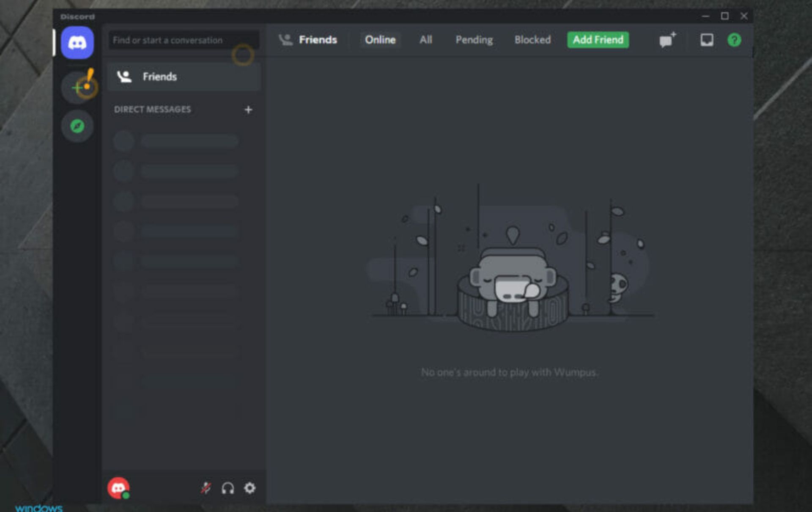Switch to the All tab

coord(425,40)
